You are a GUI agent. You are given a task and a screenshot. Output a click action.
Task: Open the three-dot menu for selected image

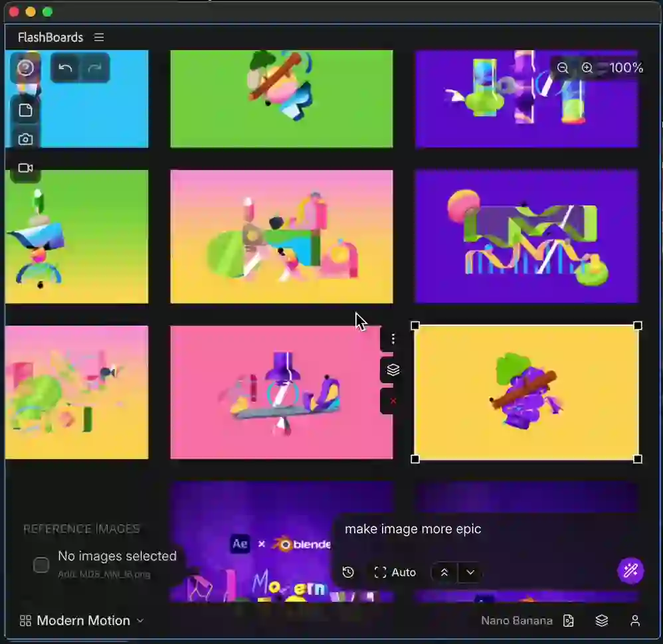(393, 339)
